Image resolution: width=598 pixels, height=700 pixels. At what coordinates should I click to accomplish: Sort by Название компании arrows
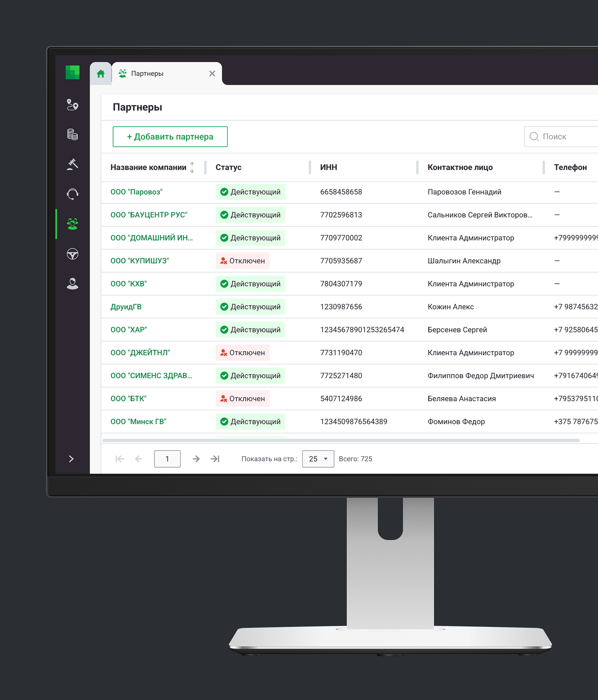click(192, 168)
